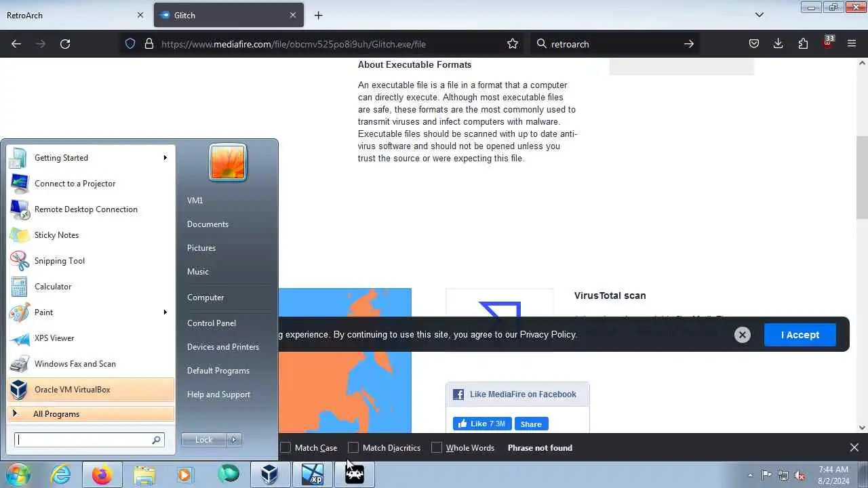Enable the Match Case checkbox
This screenshot has height=488, width=868.
pos(285,448)
